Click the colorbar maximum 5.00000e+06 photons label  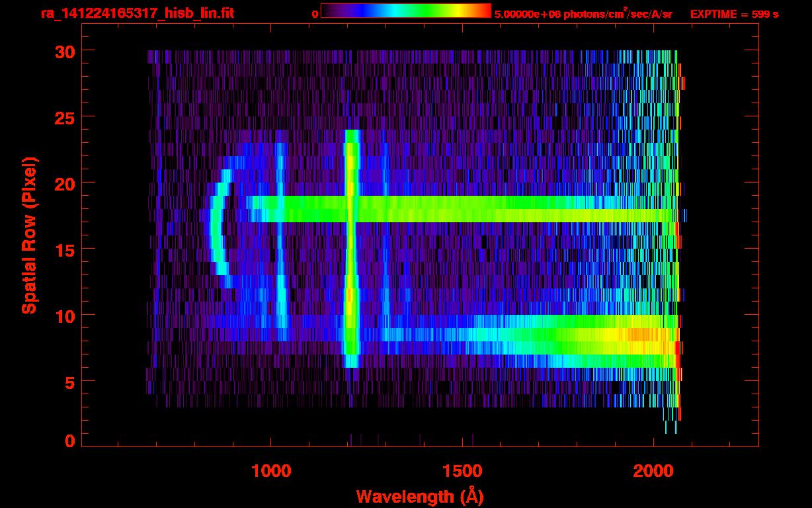[x=583, y=13]
